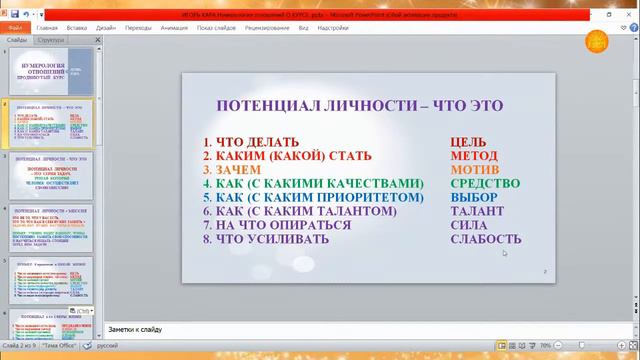Image resolution: width=640 pixels, height=360 pixels.
Task: Switch to the Структура pane tab
Action: [51, 40]
